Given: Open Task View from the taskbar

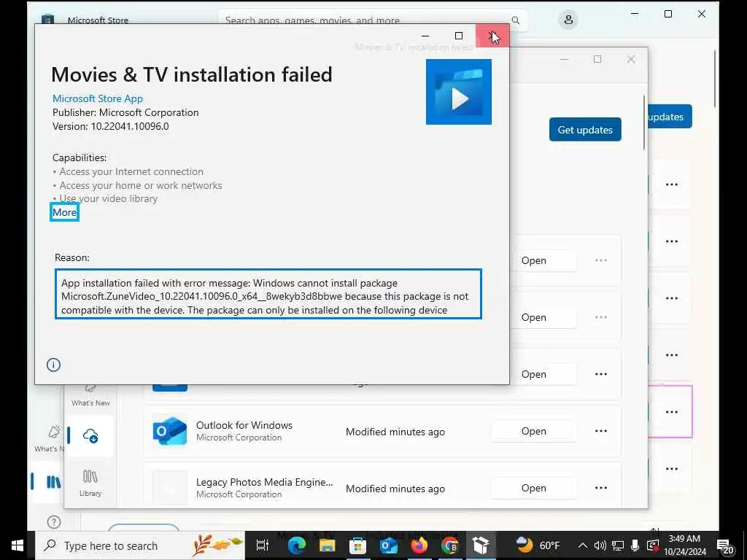Looking at the screenshot, I should pyautogui.click(x=262, y=545).
